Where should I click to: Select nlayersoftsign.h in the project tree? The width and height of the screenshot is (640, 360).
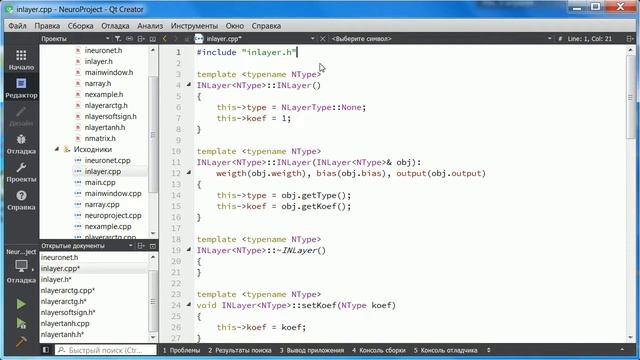click(110, 116)
